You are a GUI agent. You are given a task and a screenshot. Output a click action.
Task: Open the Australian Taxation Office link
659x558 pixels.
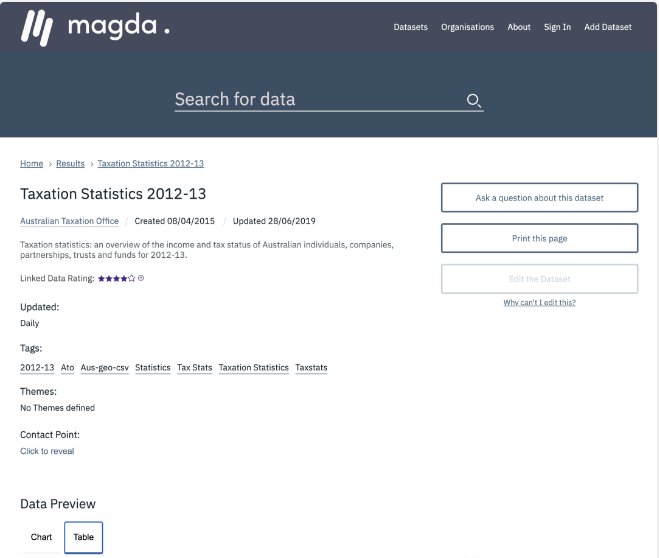pyautogui.click(x=69, y=221)
